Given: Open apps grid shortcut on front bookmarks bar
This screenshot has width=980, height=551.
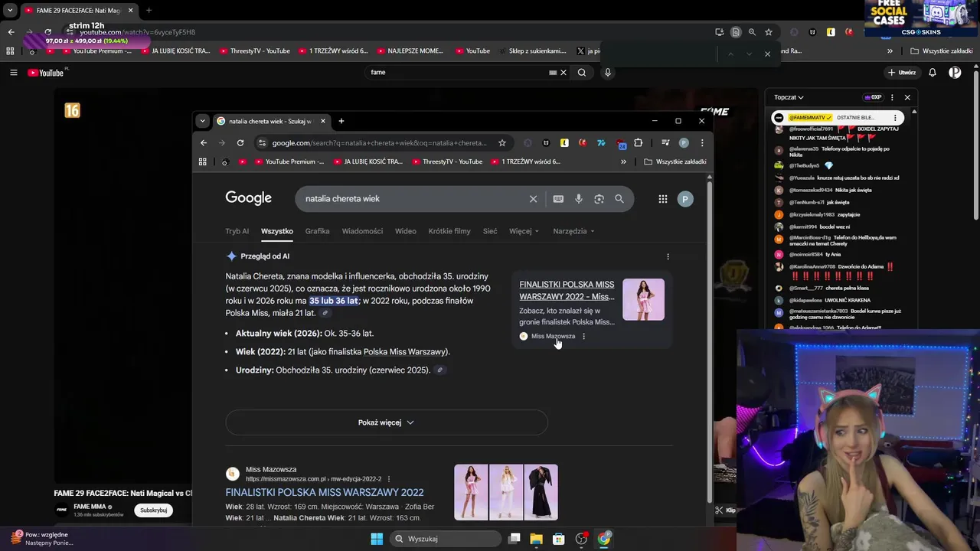Looking at the screenshot, I should click(x=203, y=161).
